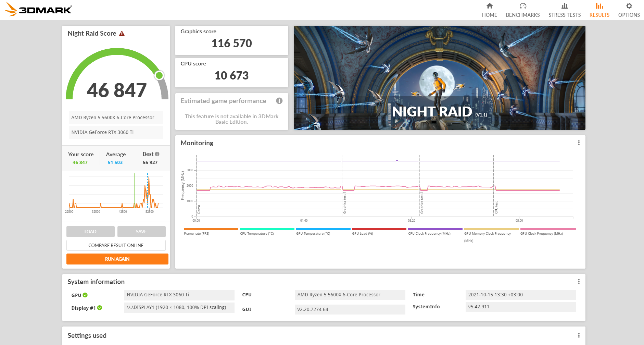Viewport: 644px width, 345px height.
Task: Click the score distribution histogram chart
Action: coord(116,192)
